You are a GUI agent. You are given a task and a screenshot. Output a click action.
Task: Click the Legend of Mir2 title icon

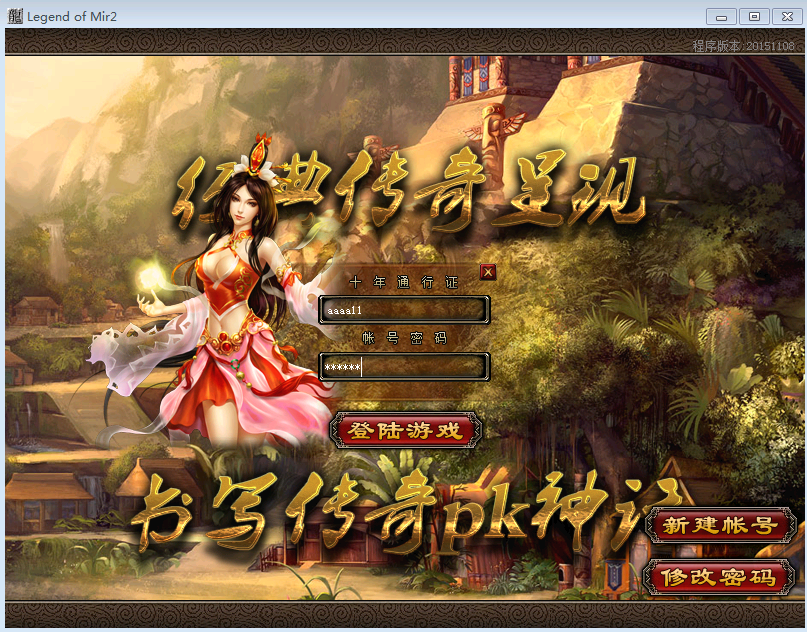tap(15, 16)
